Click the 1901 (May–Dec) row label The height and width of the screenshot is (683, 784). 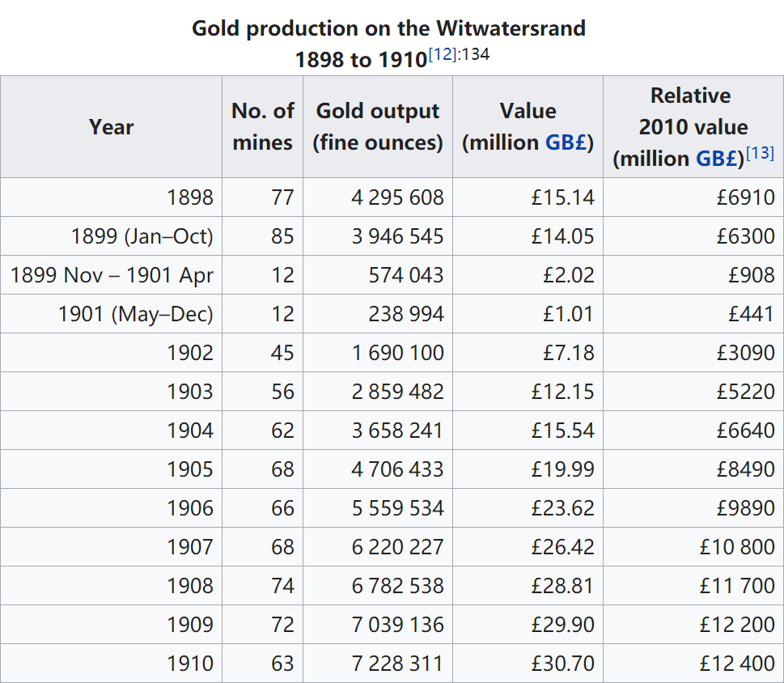(136, 314)
